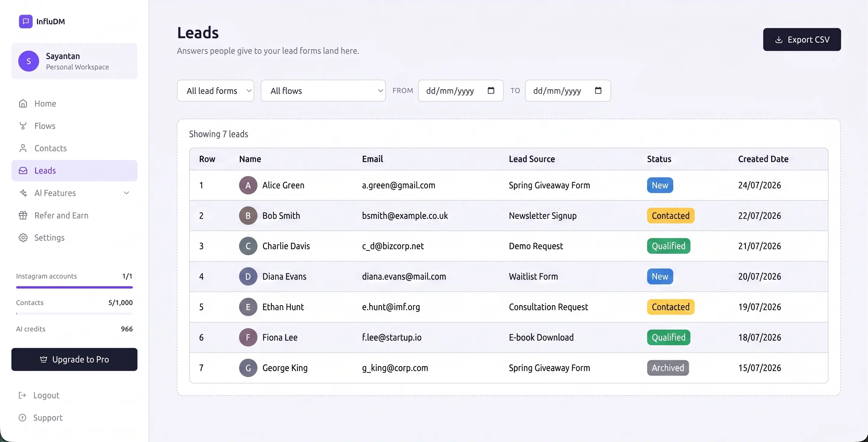Click the Contacts person icon
The image size is (868, 442).
coord(23,148)
